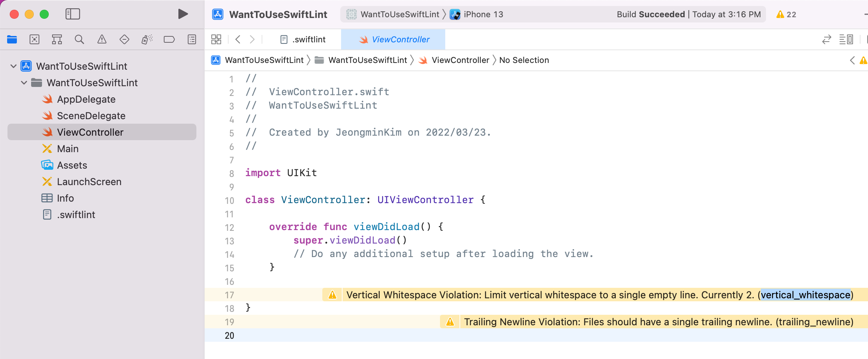The image size is (868, 359).
Task: Open the Test navigator diamond icon
Action: tap(124, 39)
